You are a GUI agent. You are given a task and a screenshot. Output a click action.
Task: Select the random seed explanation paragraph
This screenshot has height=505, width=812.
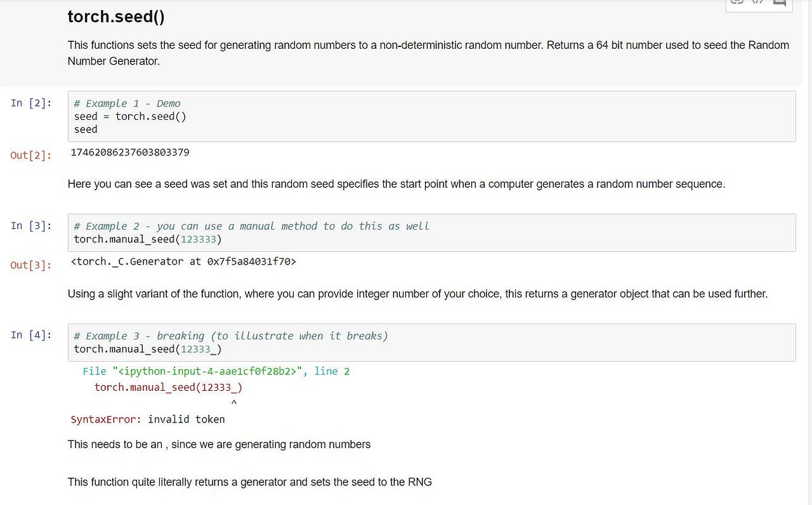pyautogui.click(x=396, y=184)
